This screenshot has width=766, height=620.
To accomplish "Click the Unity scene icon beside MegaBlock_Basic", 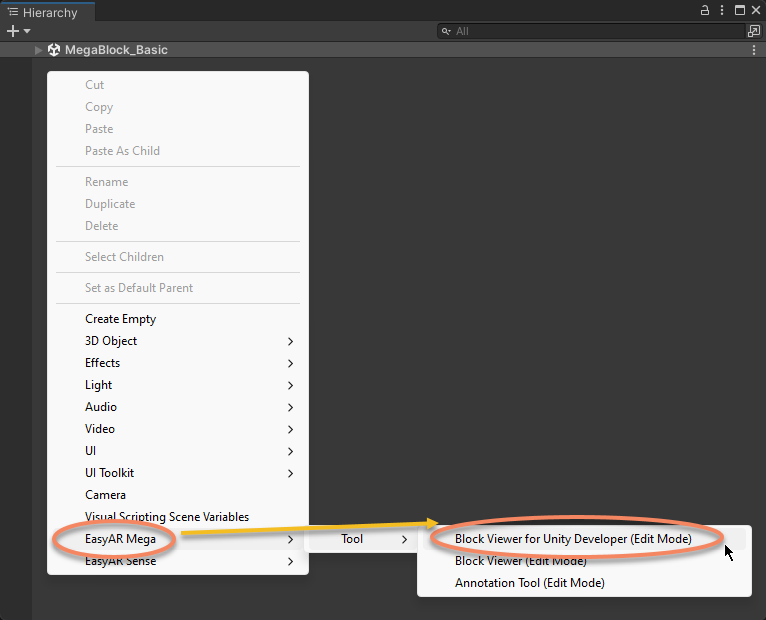I will pyautogui.click(x=54, y=50).
